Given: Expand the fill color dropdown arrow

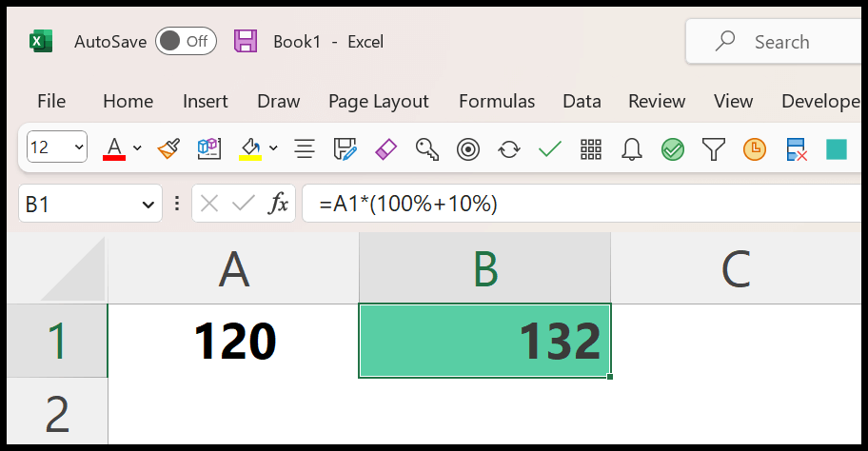Looking at the screenshot, I should tap(273, 147).
